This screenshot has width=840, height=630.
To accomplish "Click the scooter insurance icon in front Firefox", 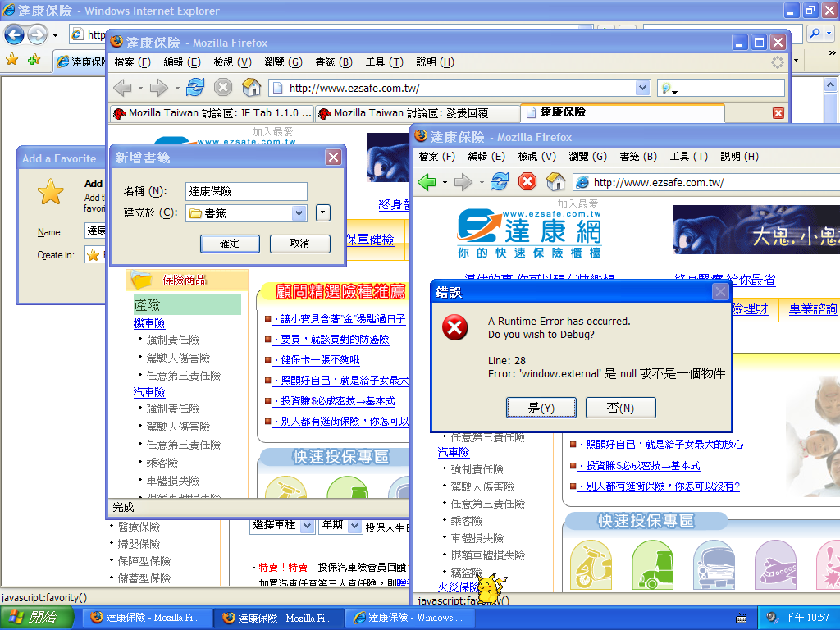I will click(x=591, y=565).
